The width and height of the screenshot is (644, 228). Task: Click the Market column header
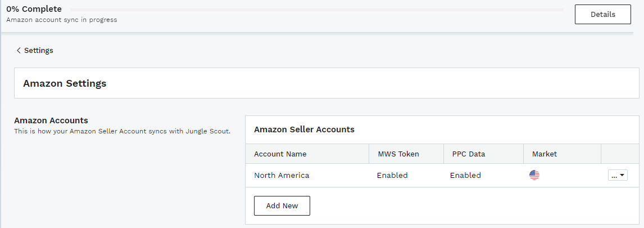(544, 154)
